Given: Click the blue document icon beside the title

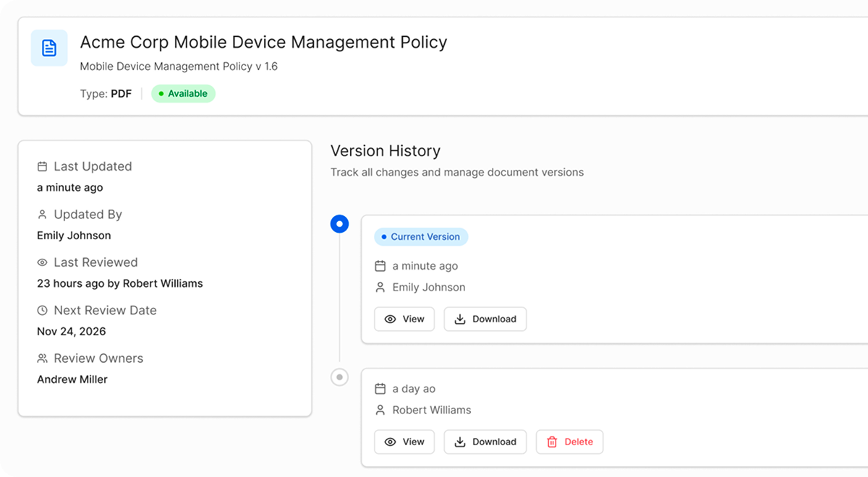Looking at the screenshot, I should pyautogui.click(x=49, y=48).
